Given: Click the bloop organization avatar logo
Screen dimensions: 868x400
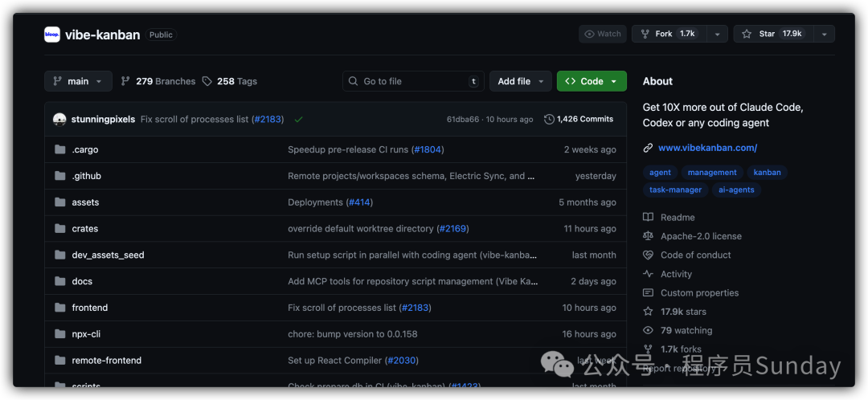Looking at the screenshot, I should pyautogui.click(x=52, y=35).
